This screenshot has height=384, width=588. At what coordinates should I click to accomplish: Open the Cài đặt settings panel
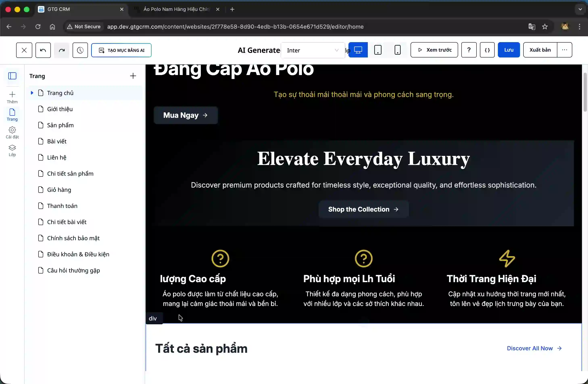[12, 133]
